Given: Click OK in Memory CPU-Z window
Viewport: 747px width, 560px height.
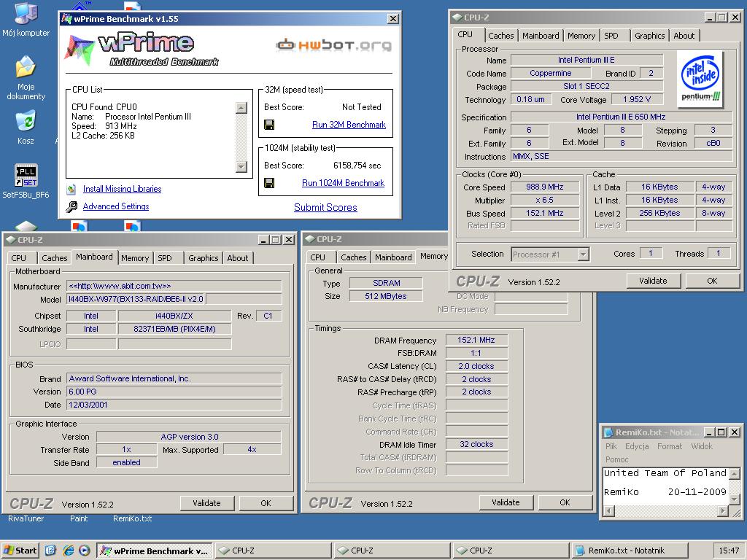Looking at the screenshot, I should 565,502.
